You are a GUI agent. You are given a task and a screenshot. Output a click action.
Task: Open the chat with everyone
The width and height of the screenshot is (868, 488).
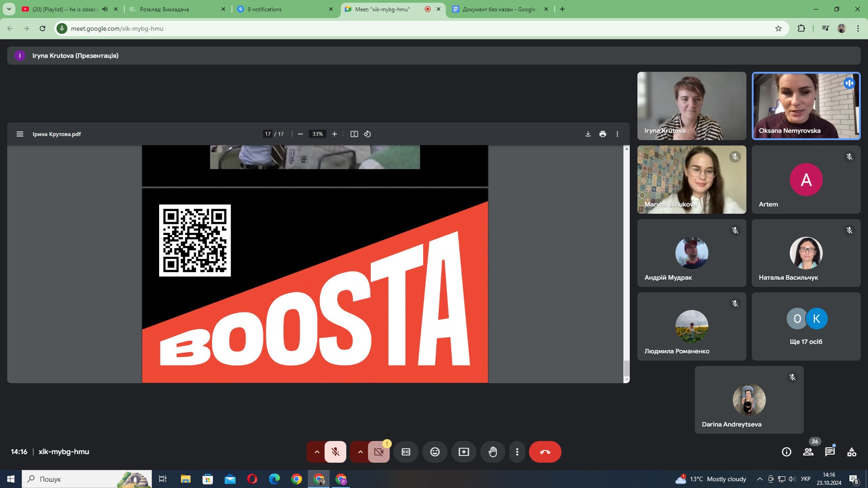pos(830,452)
